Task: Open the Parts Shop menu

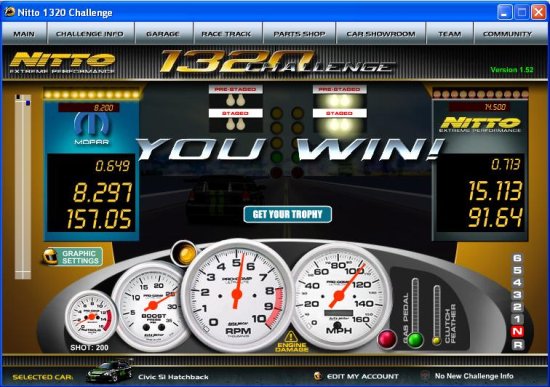Action: coord(299,34)
